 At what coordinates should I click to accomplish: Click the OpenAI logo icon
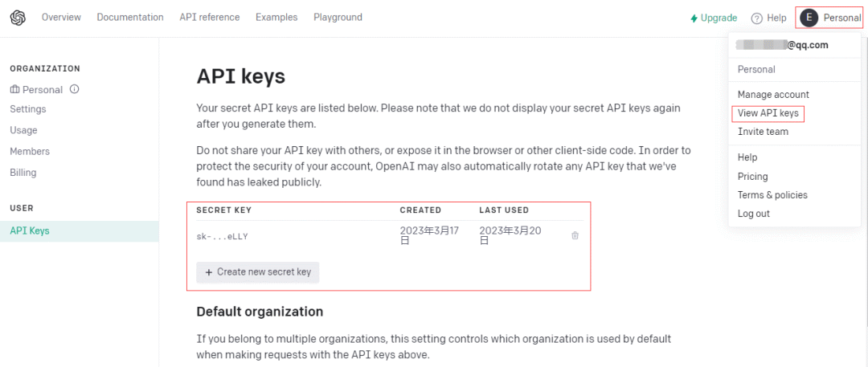click(18, 18)
